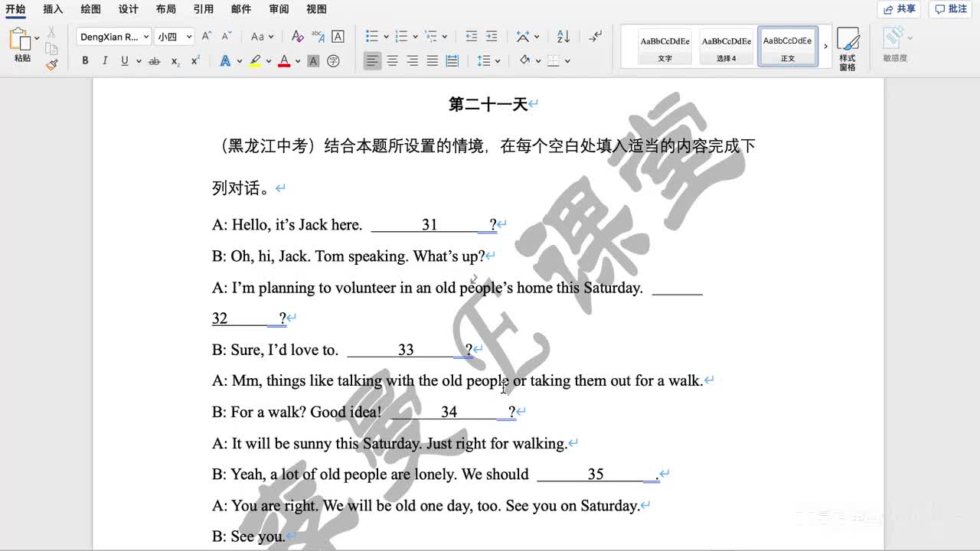This screenshot has width=980, height=551.
Task: Apply the yellow highlight pen
Action: click(255, 60)
